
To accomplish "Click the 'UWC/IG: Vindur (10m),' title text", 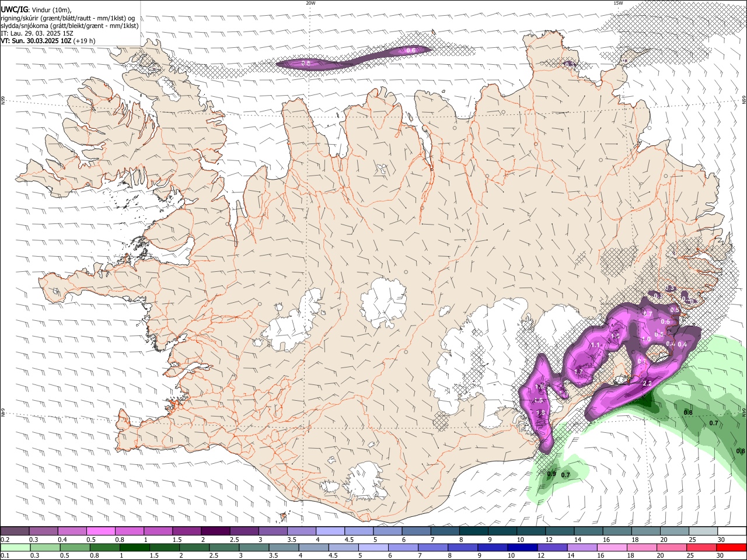I will [x=36, y=10].
